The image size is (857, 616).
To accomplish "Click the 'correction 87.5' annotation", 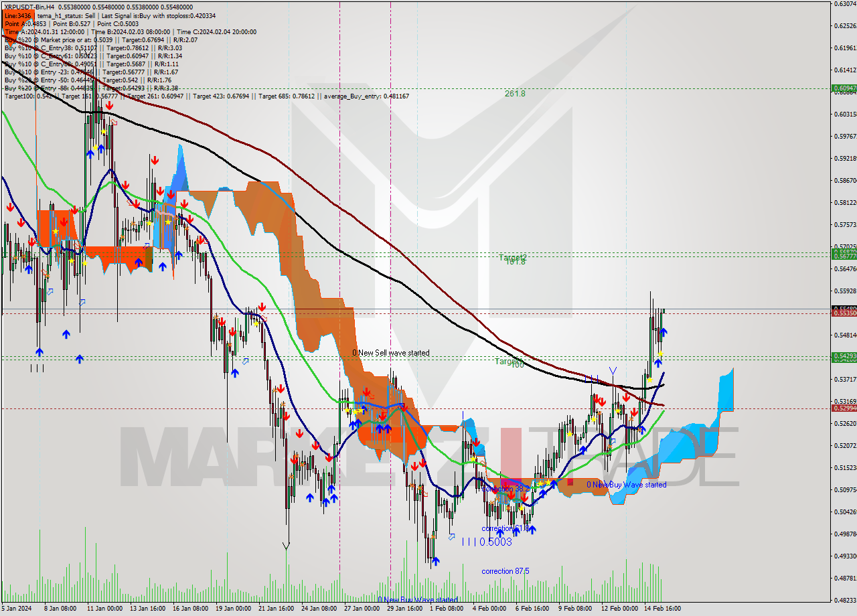I will 505,571.
